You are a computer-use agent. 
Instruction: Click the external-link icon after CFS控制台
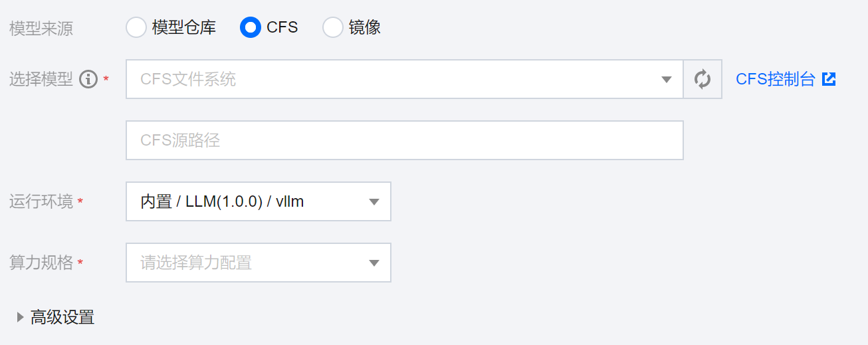click(x=829, y=80)
